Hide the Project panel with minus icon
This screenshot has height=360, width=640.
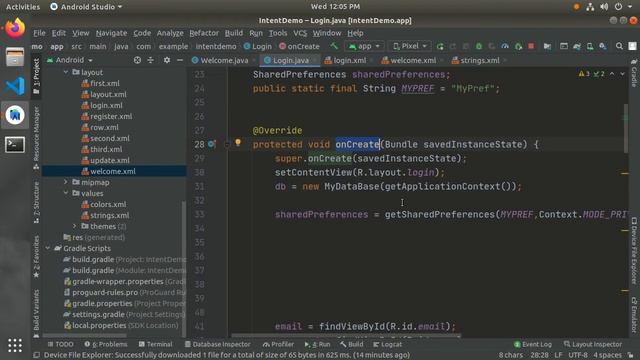(180, 60)
